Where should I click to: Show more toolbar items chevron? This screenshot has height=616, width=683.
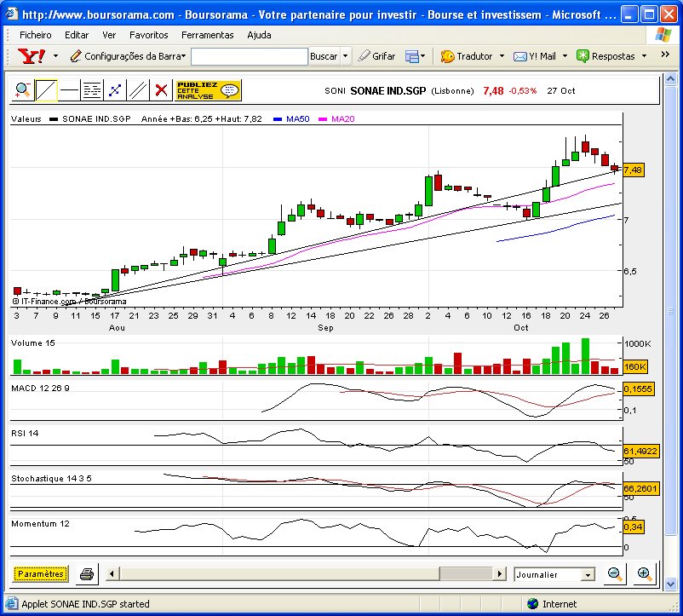(x=665, y=55)
